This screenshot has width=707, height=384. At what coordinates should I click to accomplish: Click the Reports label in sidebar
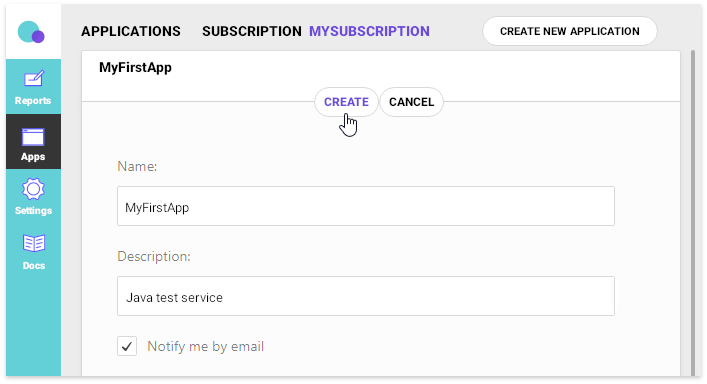pos(33,101)
